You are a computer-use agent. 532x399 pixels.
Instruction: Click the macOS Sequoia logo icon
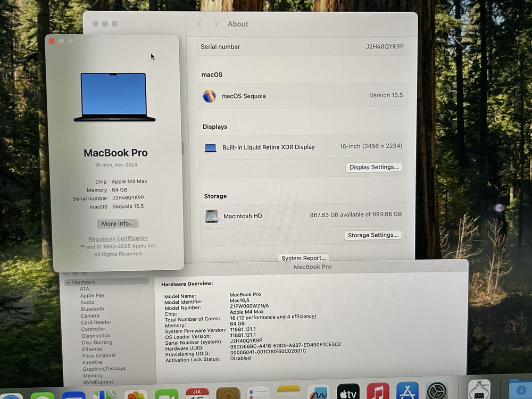(209, 96)
